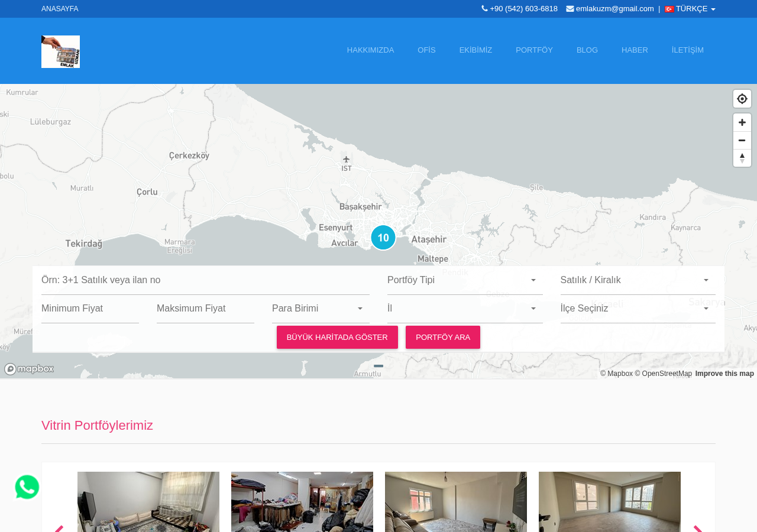Click the Ataşehir label on map
757x532 pixels.
click(x=429, y=239)
